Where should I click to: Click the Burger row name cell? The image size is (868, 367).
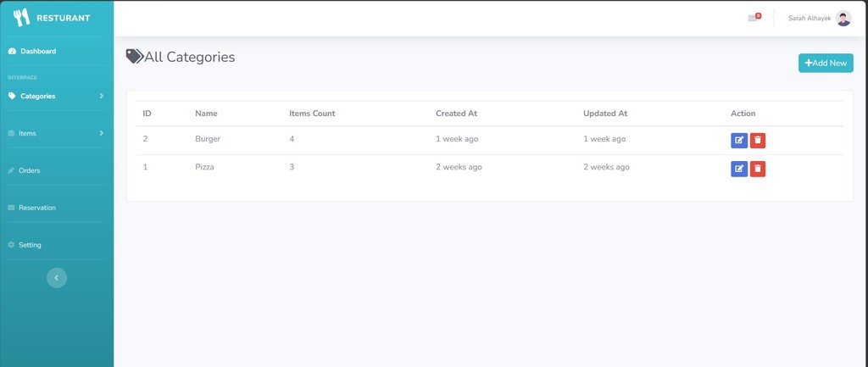pyautogui.click(x=208, y=139)
